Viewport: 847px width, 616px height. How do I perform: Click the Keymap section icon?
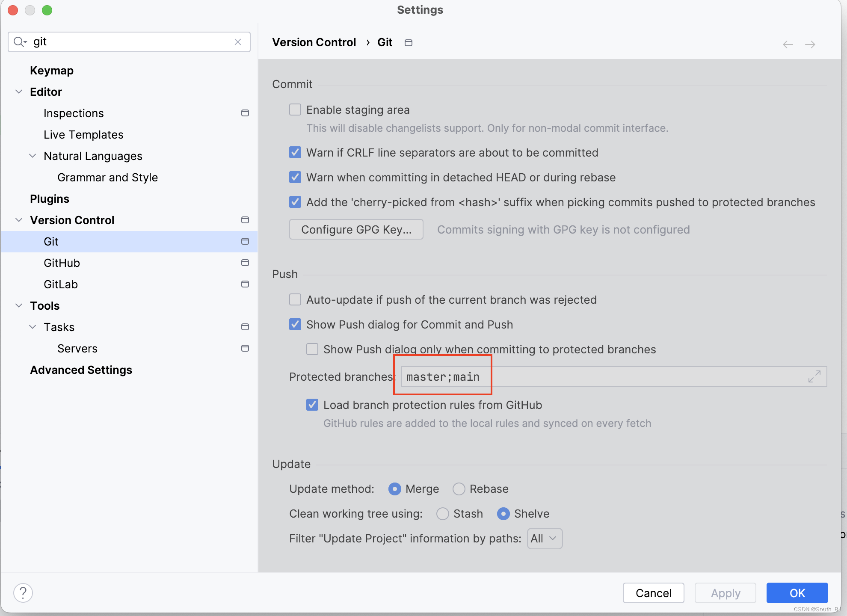51,70
